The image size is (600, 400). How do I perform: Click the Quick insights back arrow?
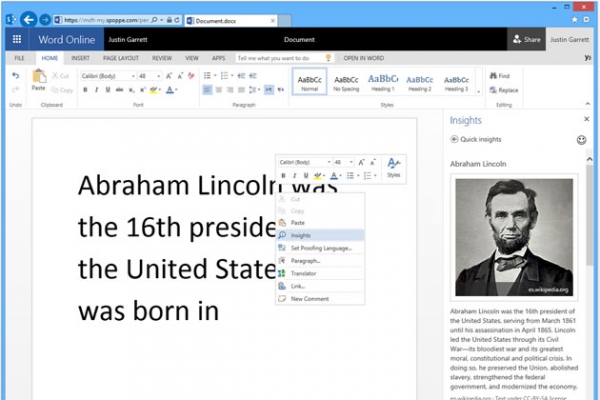(454, 139)
